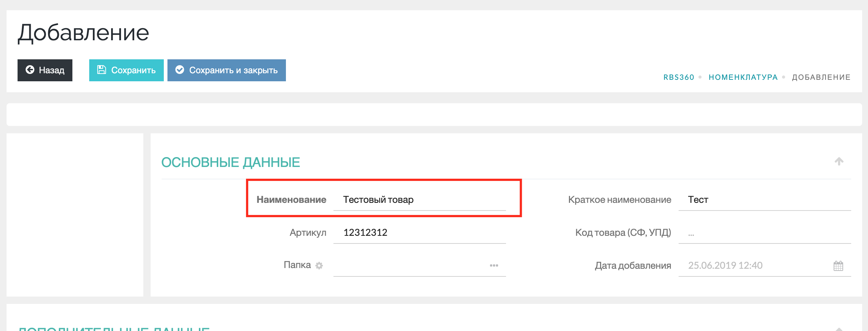
Task: Open the gear settings next to Папка
Action: coord(319,265)
